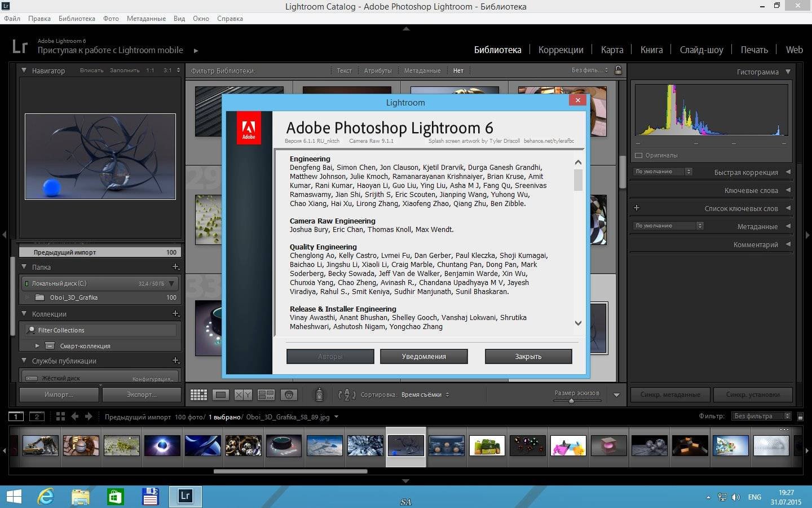
Task: Switch to the Коррекции module
Action: 561,50
